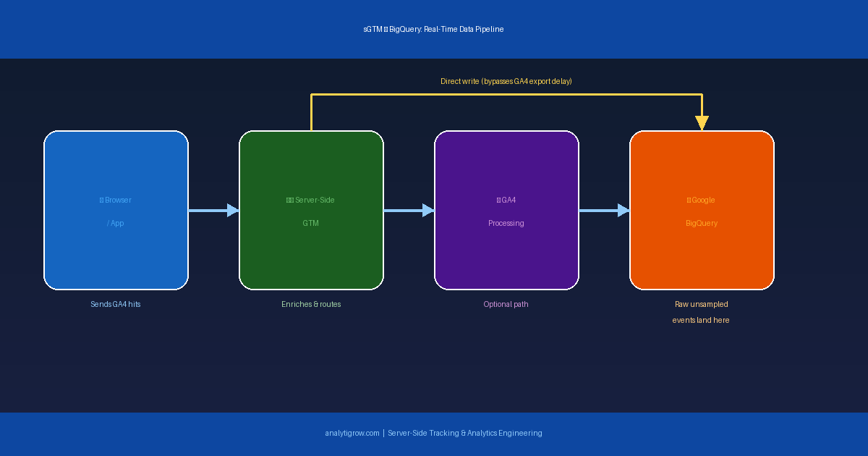
Task: Click the orange BigQuery color block
Action: 702,253
